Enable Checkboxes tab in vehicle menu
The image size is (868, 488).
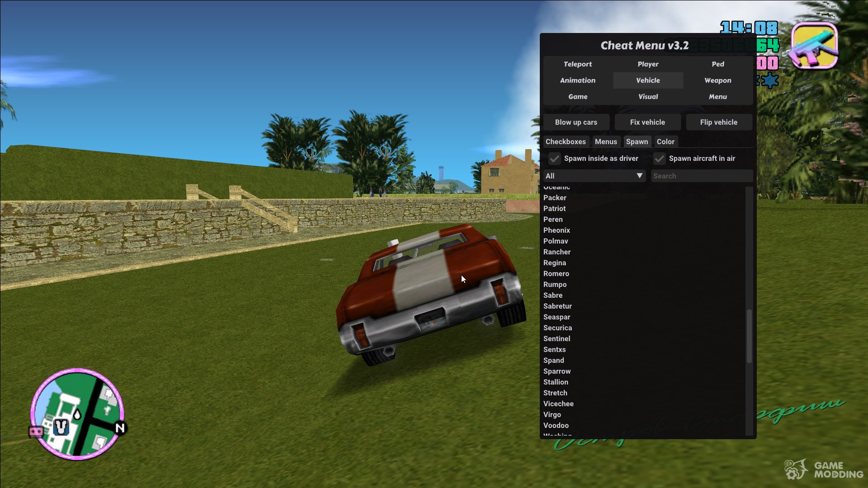[565, 141]
